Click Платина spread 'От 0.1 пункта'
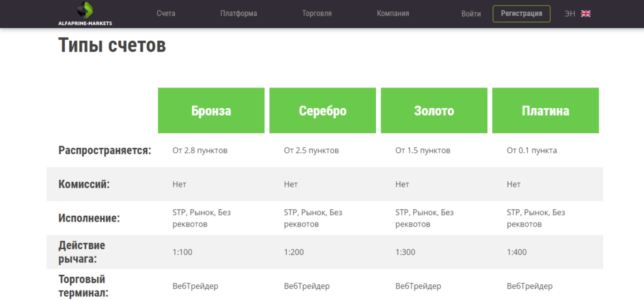The height and width of the screenshot is (300, 644). pos(532,150)
